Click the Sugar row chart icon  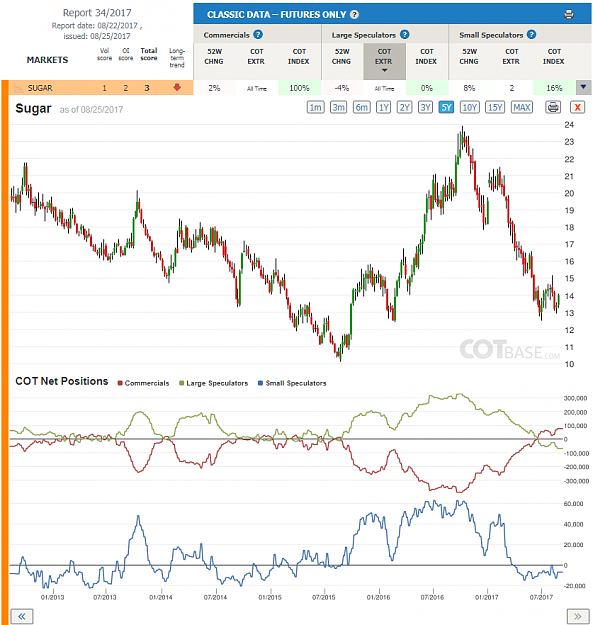[18, 88]
